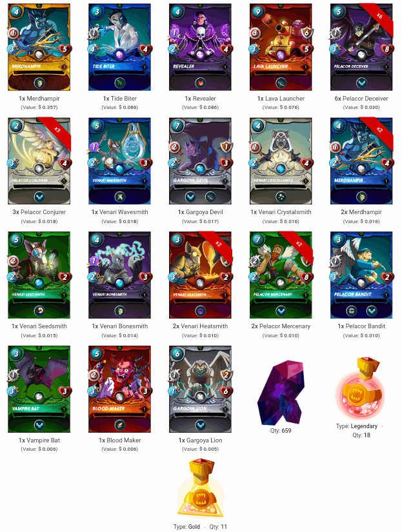Select the Gargoya Devil card
Image resolution: width=402 pixels, height=532 pixels.
click(200, 161)
